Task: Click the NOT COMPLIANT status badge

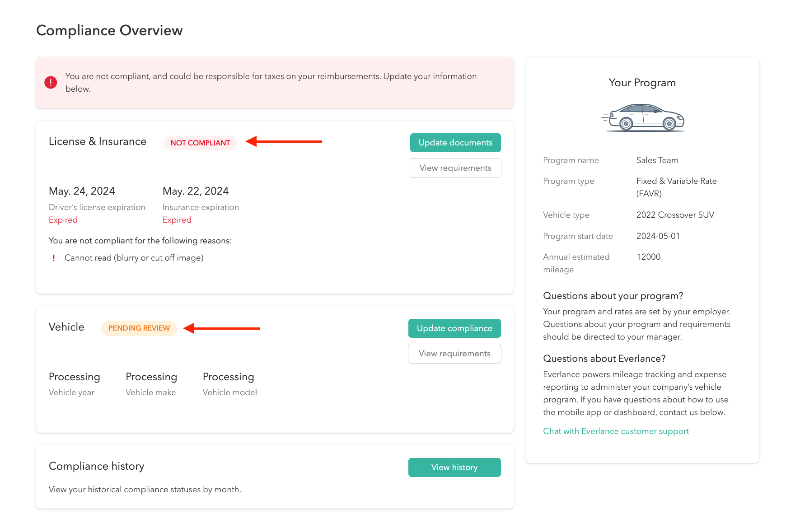Action: tap(200, 143)
